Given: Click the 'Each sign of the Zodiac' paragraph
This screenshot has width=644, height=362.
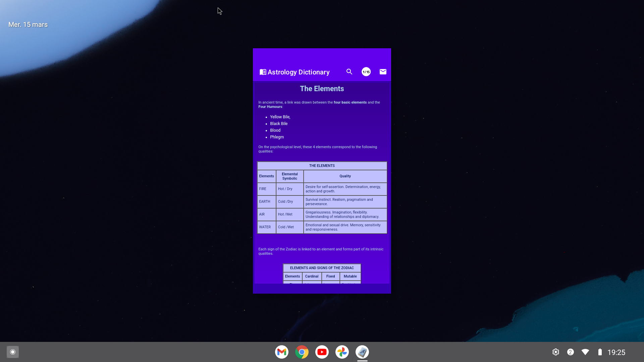Looking at the screenshot, I should (x=321, y=251).
